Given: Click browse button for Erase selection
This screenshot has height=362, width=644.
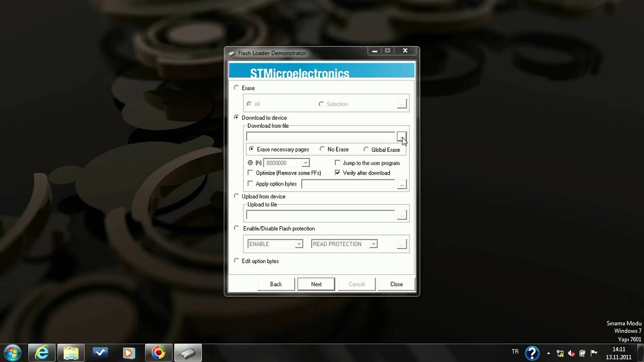Looking at the screenshot, I should [x=401, y=104].
